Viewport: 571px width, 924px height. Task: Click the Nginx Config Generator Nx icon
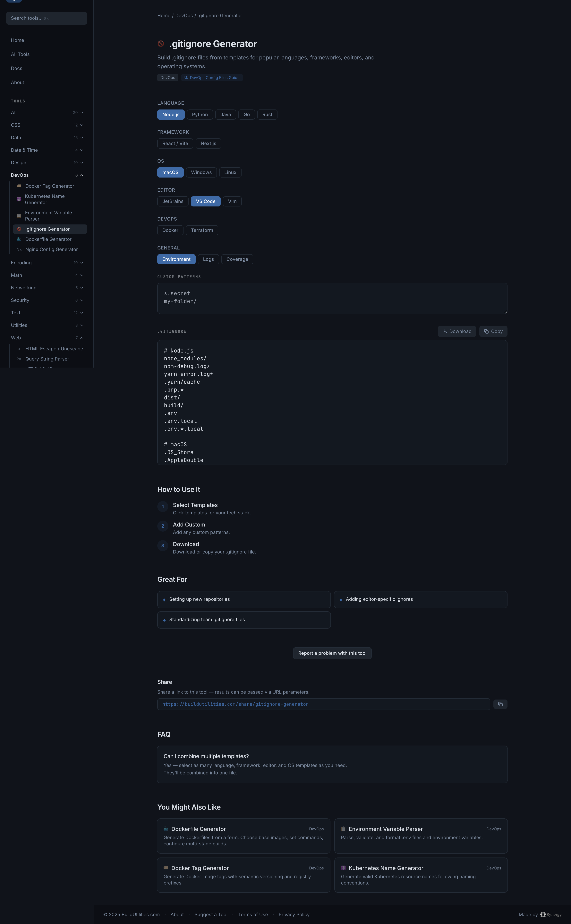pyautogui.click(x=19, y=249)
